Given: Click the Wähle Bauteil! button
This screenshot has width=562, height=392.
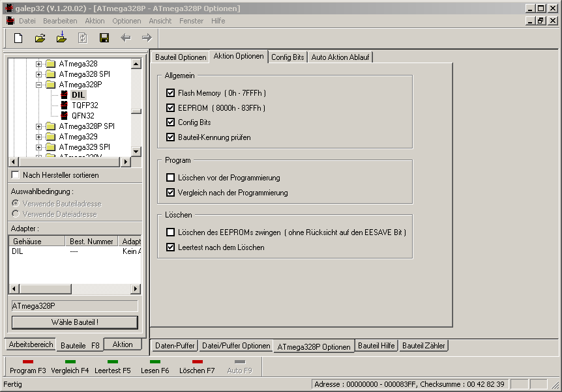Looking at the screenshot, I should pos(74,322).
